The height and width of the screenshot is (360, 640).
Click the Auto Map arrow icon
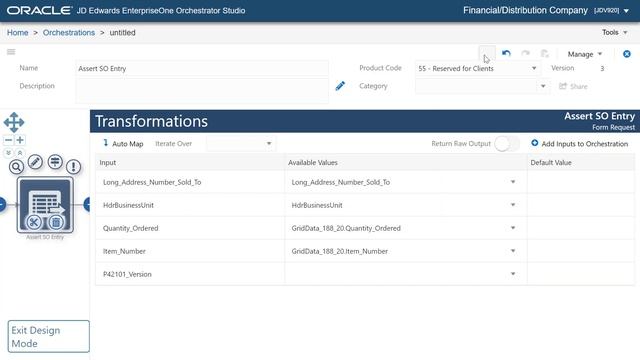pos(105,143)
